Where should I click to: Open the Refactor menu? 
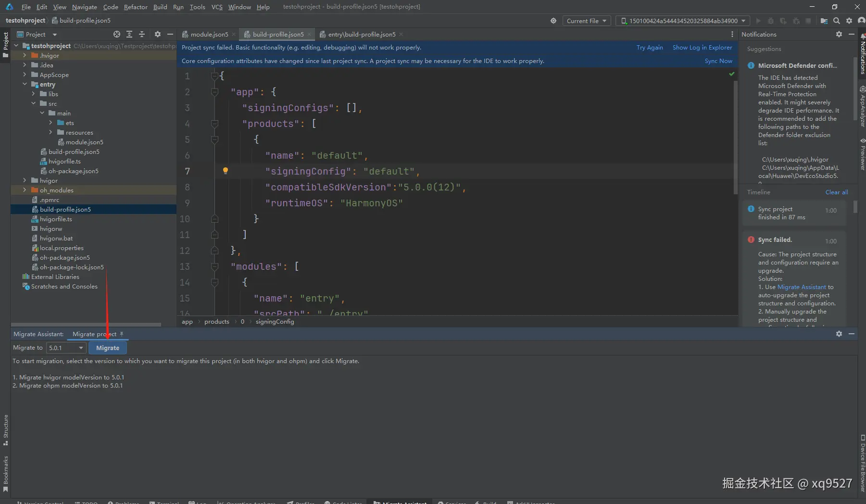pyautogui.click(x=136, y=7)
